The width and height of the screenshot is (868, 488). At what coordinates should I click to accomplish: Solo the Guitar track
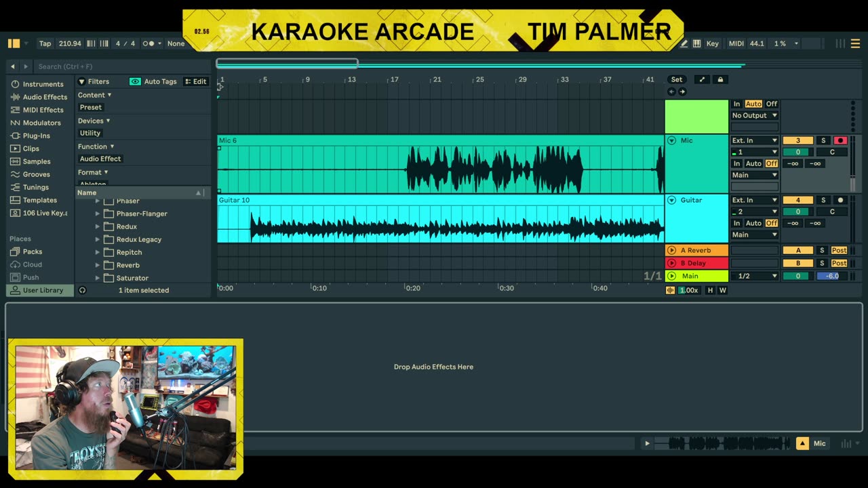coord(823,200)
